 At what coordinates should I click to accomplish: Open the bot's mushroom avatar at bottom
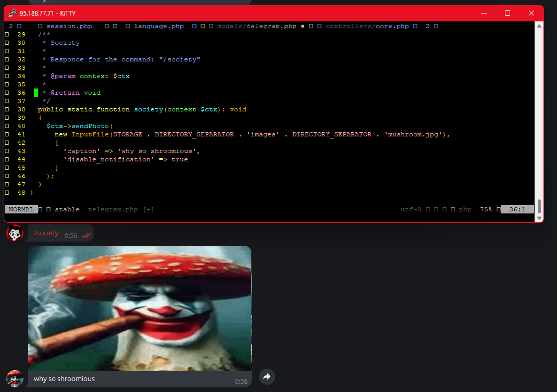click(x=15, y=378)
